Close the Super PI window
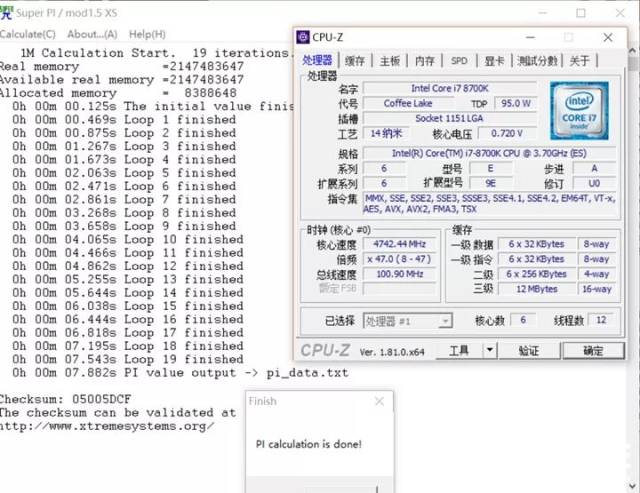Image resolution: width=640 pixels, height=493 pixels. click(620, 13)
